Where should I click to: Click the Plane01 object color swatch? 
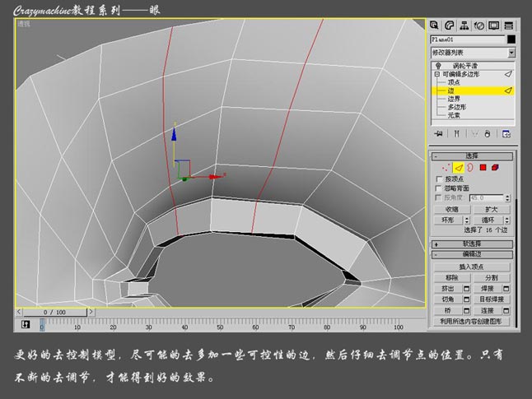(x=511, y=39)
